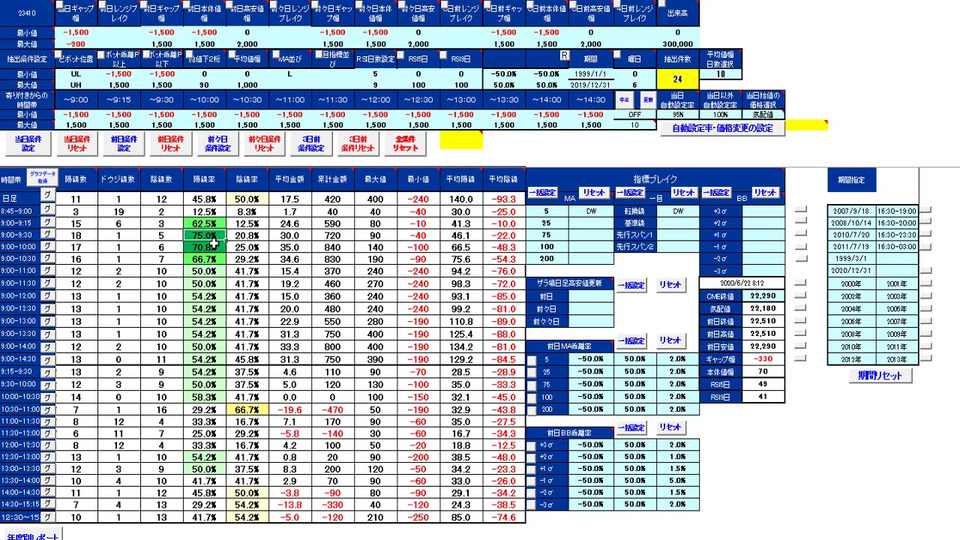Screen dimensions: 960x540
Task: Click the 期間指定 header cell
Action: tap(851, 180)
